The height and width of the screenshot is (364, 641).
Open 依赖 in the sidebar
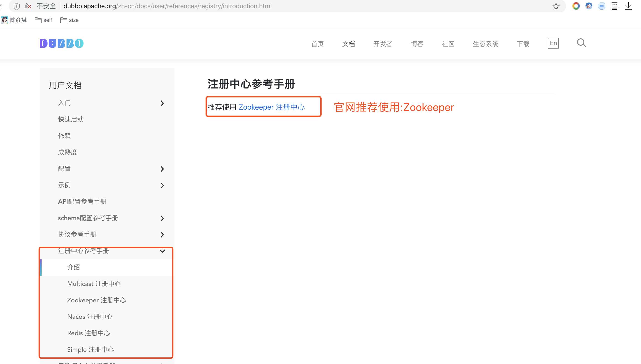(64, 135)
